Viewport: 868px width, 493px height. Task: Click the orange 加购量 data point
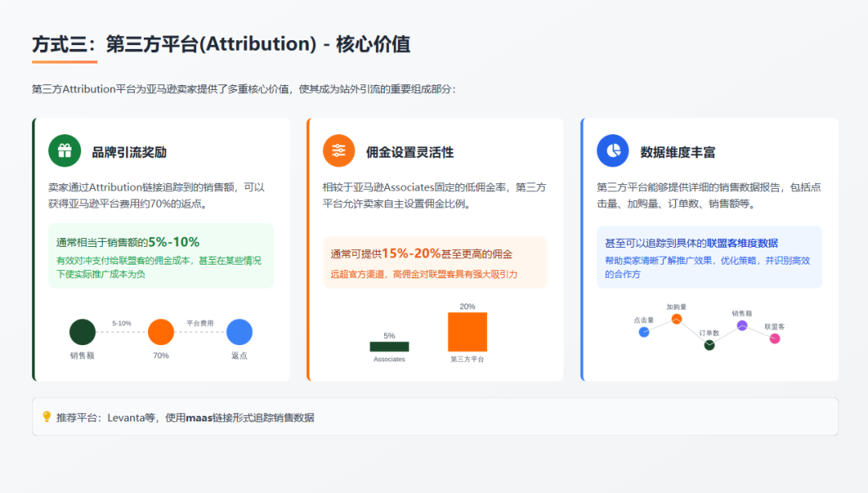pyautogui.click(x=677, y=319)
